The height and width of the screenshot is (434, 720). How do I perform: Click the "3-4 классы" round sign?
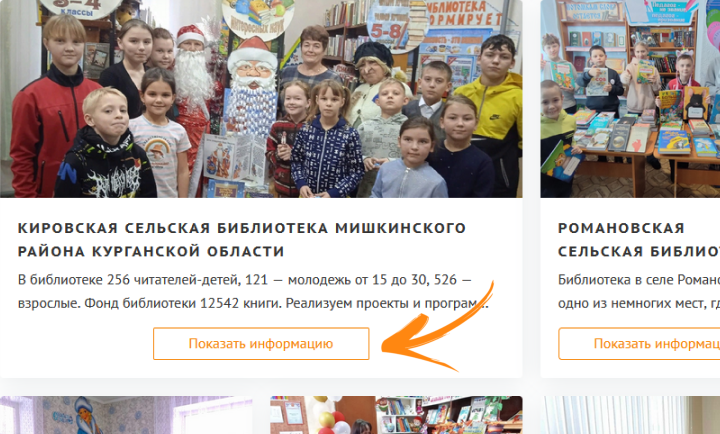click(x=81, y=8)
